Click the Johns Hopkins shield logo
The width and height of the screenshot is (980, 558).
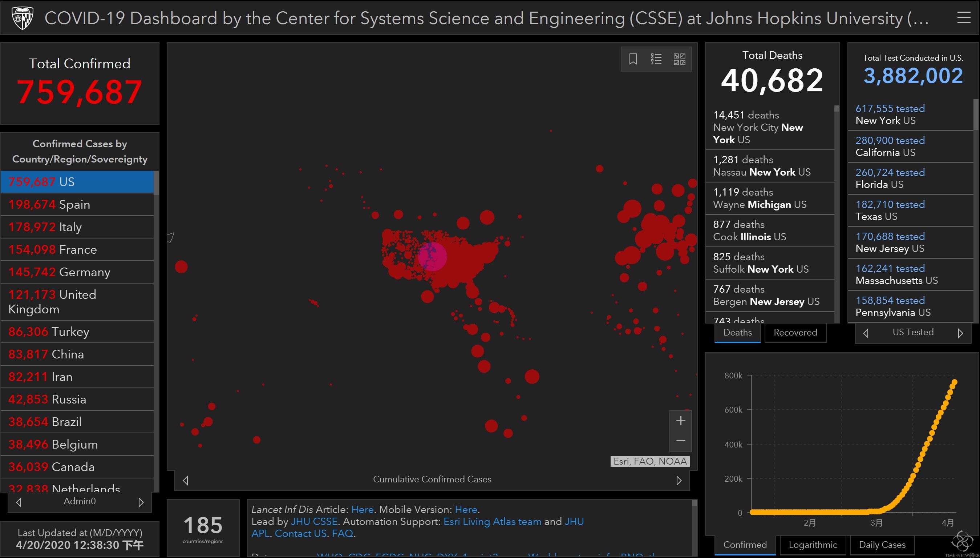23,17
